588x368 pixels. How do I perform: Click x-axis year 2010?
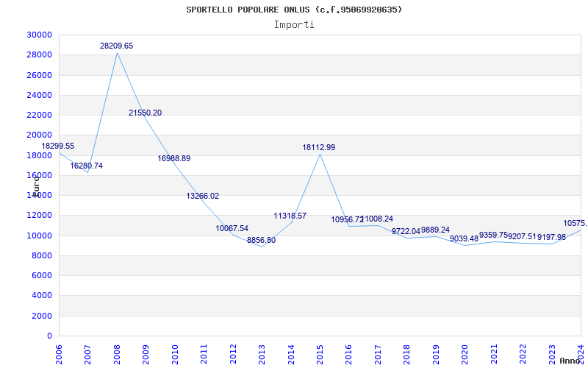click(x=175, y=354)
